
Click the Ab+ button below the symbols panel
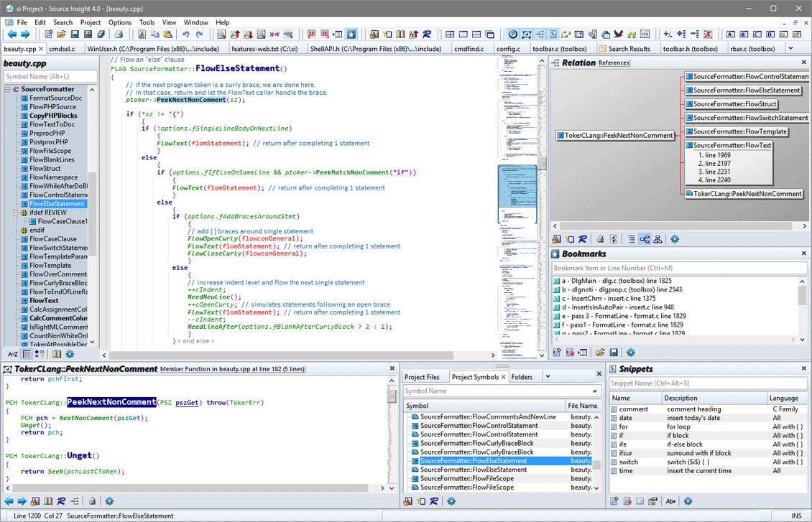click(x=670, y=500)
